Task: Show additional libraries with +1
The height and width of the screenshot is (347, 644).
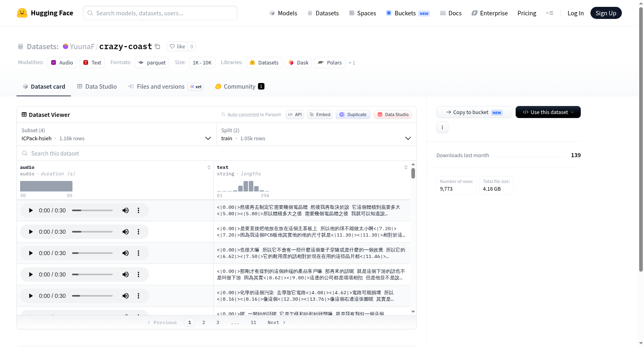Action: click(x=352, y=63)
